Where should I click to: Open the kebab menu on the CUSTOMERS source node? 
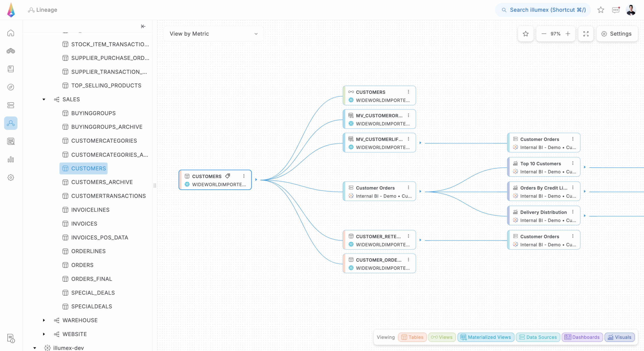pyautogui.click(x=244, y=176)
